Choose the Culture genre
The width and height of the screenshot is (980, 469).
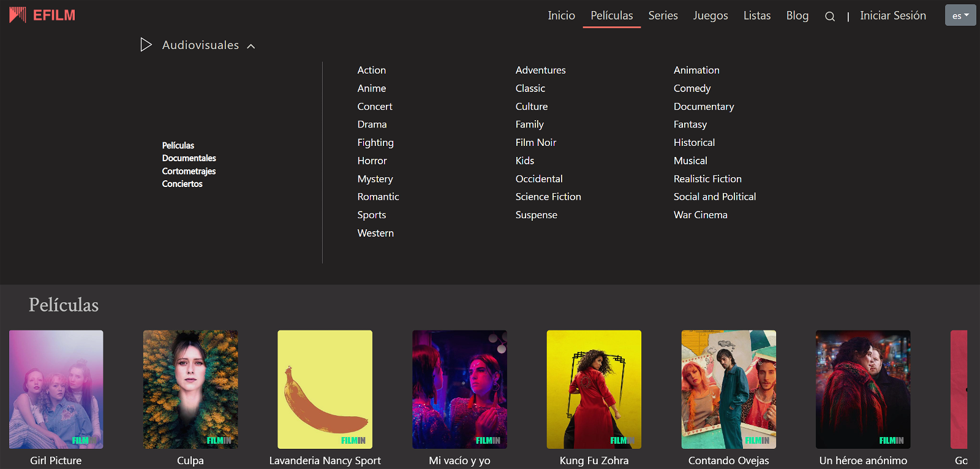[x=531, y=106]
